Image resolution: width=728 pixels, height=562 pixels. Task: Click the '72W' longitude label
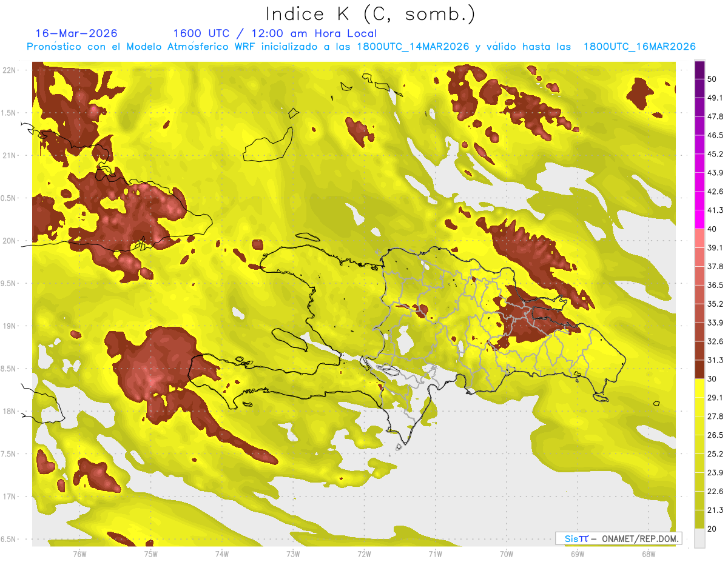coord(364,554)
